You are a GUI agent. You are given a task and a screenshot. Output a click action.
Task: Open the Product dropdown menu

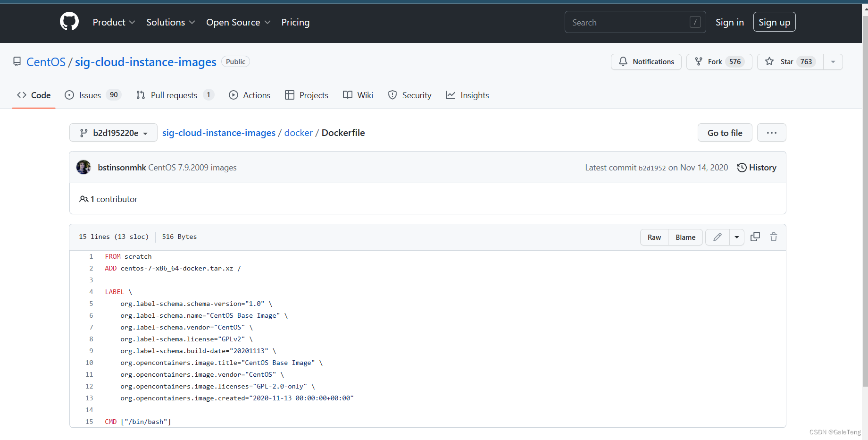coord(114,22)
